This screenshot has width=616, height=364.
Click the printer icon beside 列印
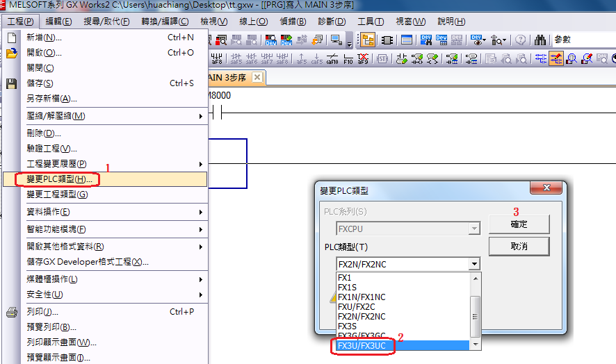pos(11,312)
